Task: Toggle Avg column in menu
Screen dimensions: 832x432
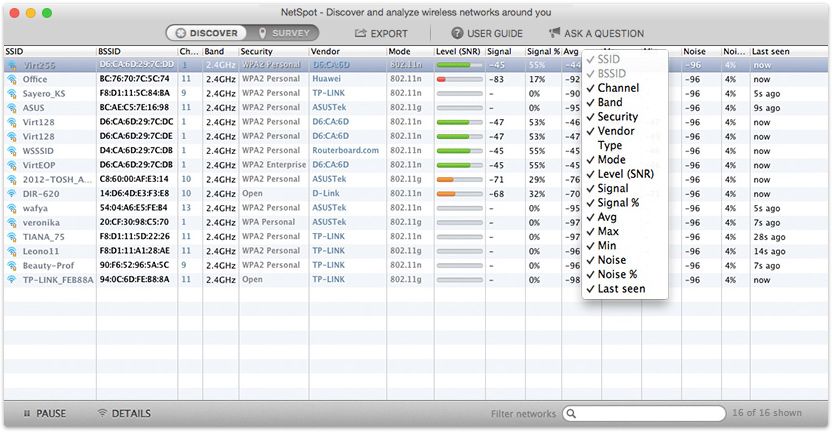Action: (x=625, y=217)
